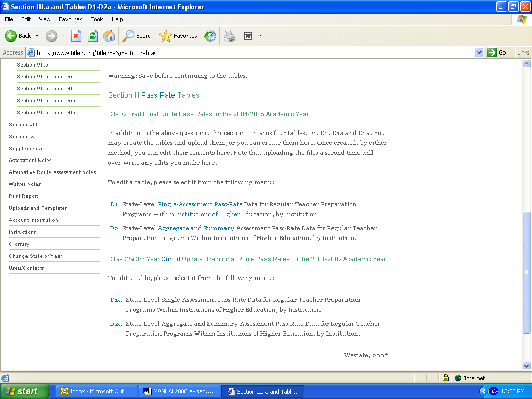Click the Print toolbar icon

230,36
